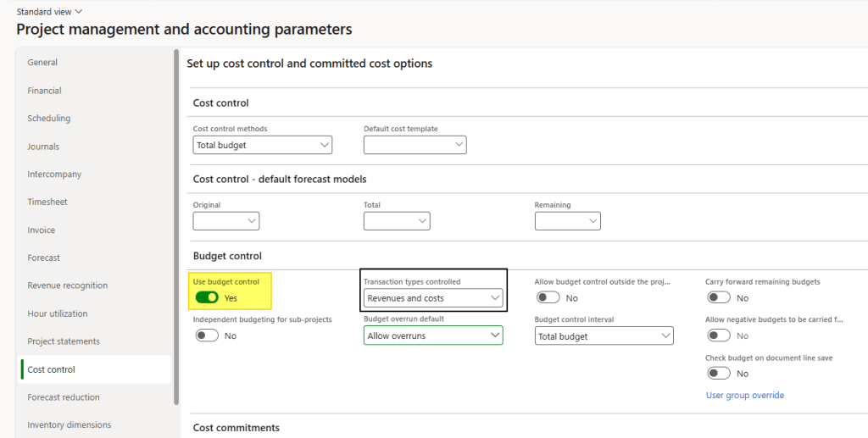Enable Carry forward remaining budgets toggle

[719, 297]
